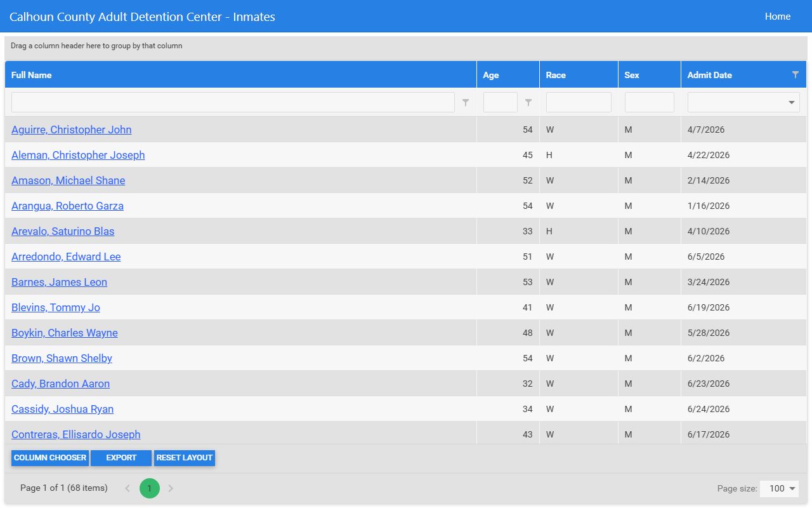The width and height of the screenshot is (812, 508).
Task: Open inmate Boykin, Charles Wayne
Action: tap(65, 333)
